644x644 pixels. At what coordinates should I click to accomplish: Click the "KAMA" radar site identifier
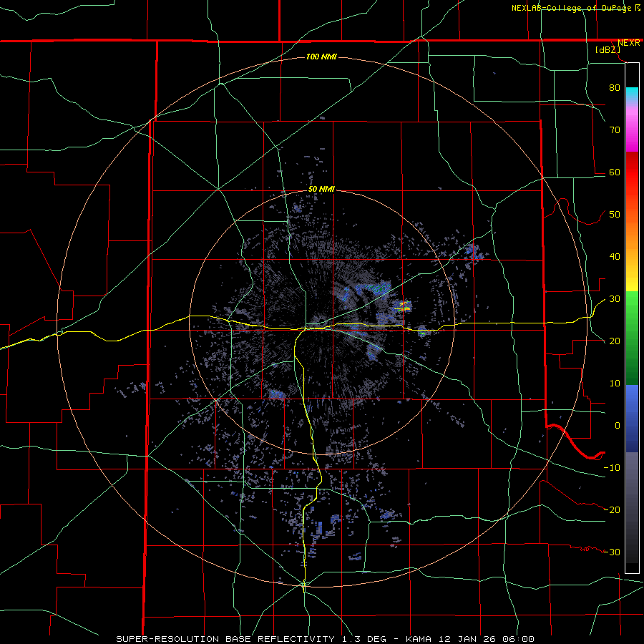(419, 639)
